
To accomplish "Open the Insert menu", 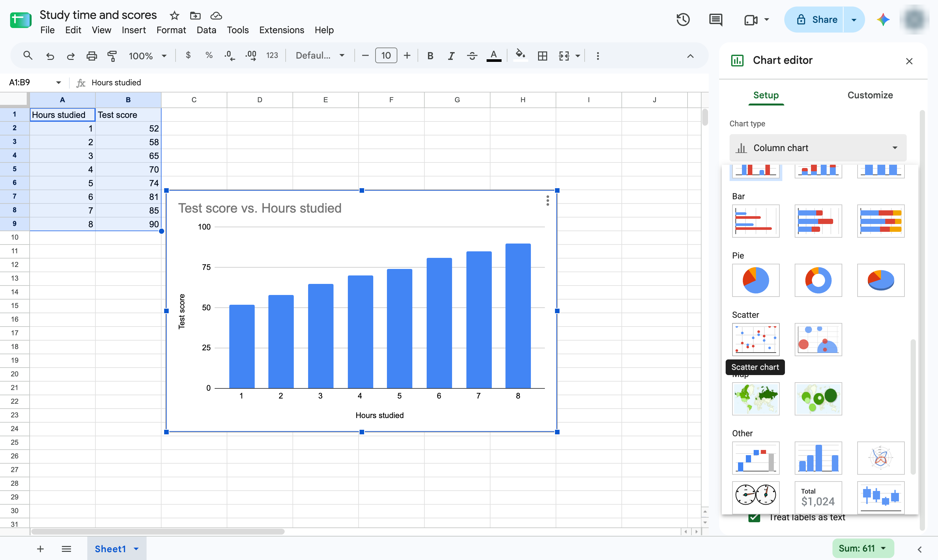I will tap(134, 30).
